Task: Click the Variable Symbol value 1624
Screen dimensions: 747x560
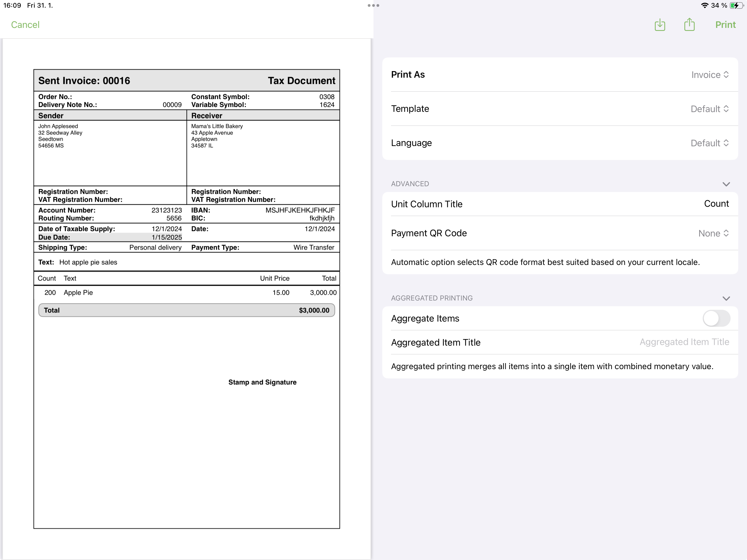Action: tap(327, 105)
